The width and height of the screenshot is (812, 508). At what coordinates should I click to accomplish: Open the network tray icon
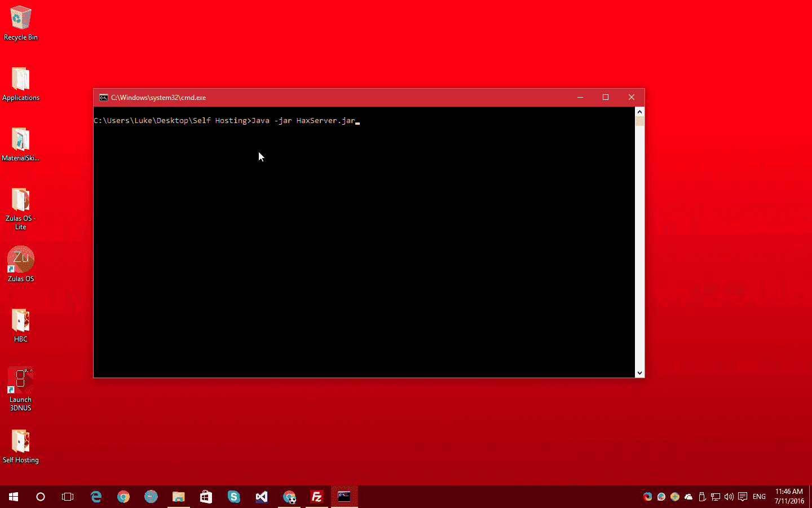tap(716, 497)
